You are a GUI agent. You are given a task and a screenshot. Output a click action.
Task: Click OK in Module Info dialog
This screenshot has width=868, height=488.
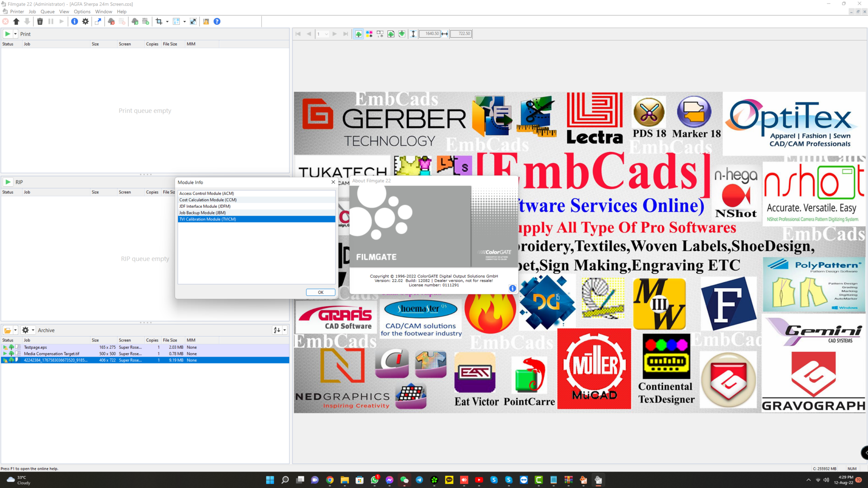point(320,292)
